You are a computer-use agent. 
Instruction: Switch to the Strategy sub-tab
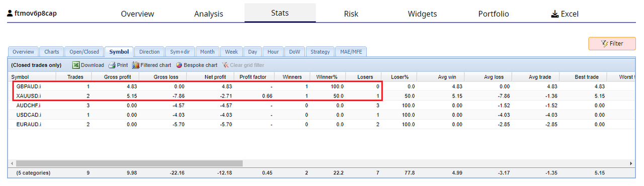click(x=320, y=52)
